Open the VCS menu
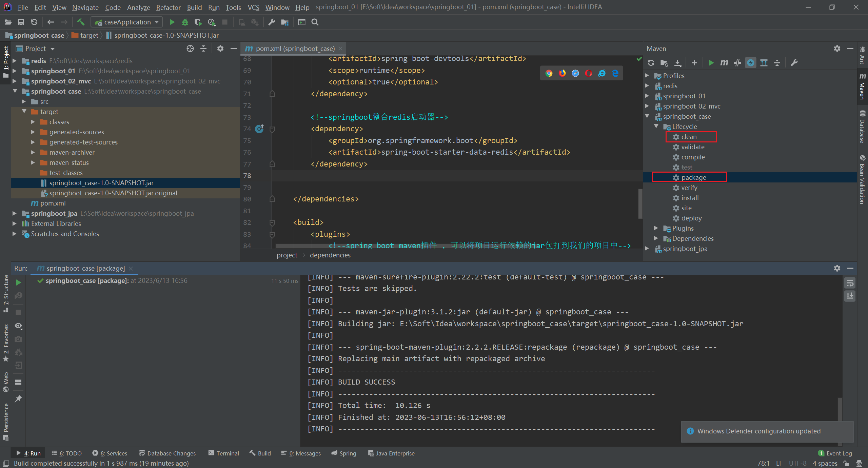Image resolution: width=868 pixels, height=468 pixels. tap(253, 7)
